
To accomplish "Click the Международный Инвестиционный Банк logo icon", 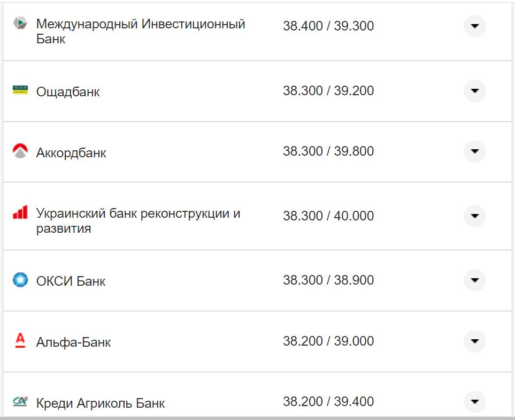I will pos(19,24).
